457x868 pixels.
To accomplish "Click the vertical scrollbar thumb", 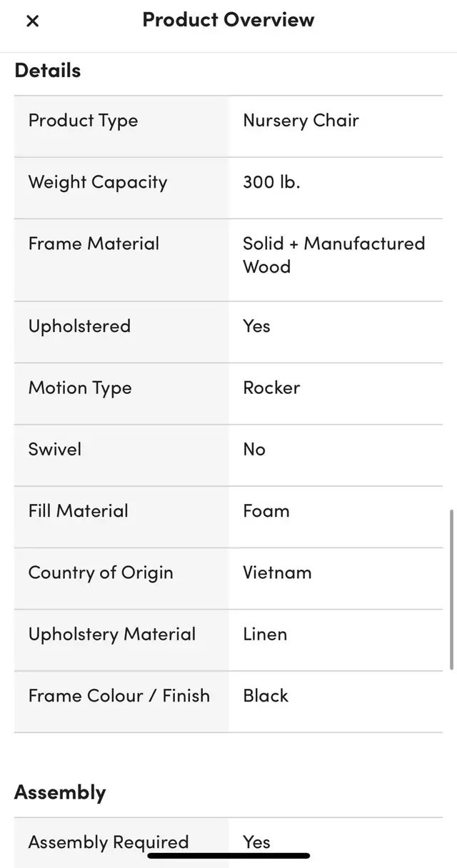I will (x=451, y=590).
